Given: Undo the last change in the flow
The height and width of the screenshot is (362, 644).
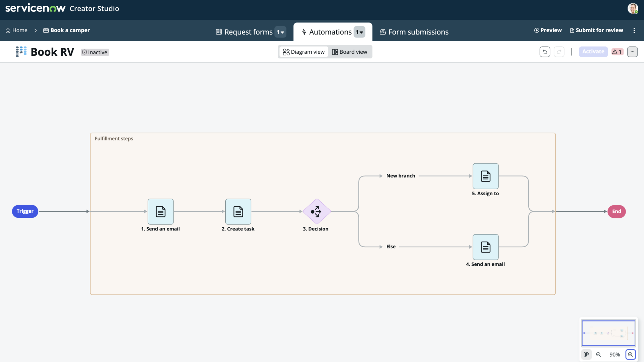Looking at the screenshot, I should [x=544, y=52].
